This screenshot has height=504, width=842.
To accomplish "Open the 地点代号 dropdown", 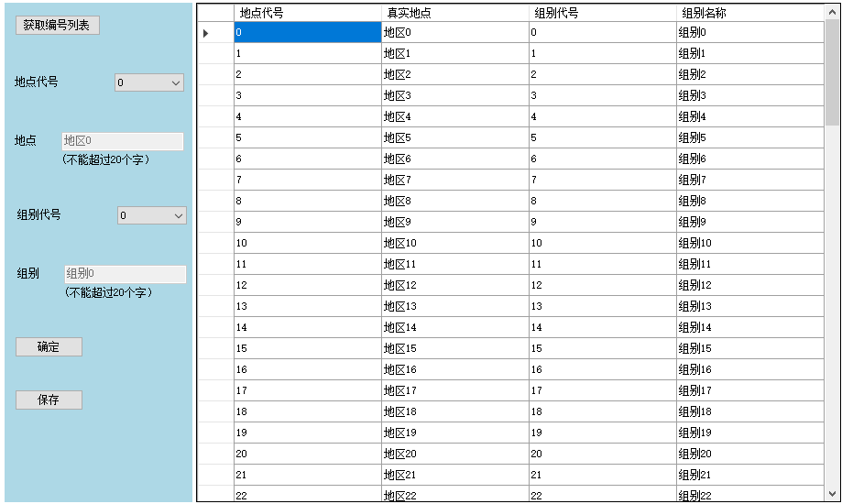I will (x=149, y=83).
